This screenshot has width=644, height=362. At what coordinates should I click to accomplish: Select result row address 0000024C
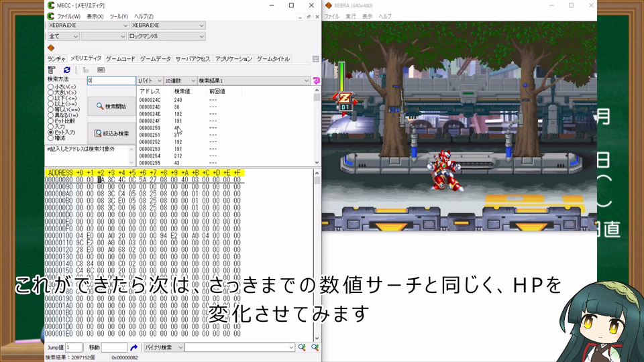tap(150, 100)
